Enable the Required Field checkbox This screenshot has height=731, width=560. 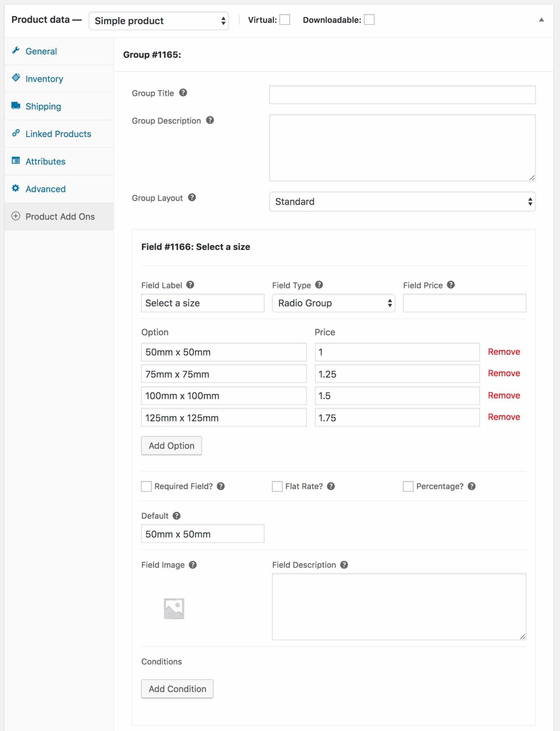coord(146,487)
